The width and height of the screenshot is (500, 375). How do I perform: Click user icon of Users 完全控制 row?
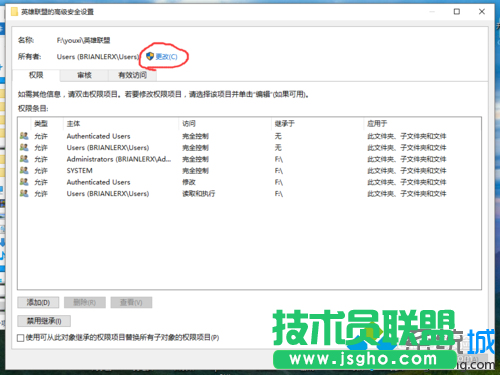coord(24,147)
